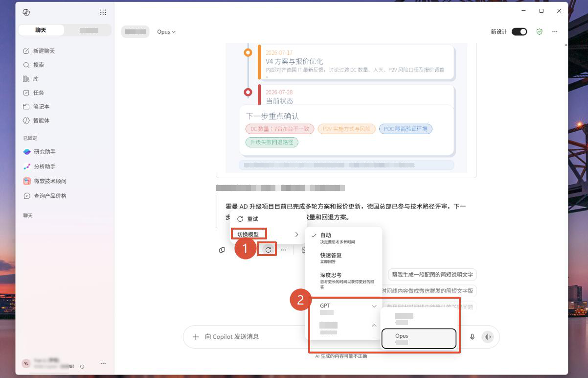This screenshot has height=378, width=588.
Task: Click the regenerate icon below the response
Action: click(x=268, y=250)
